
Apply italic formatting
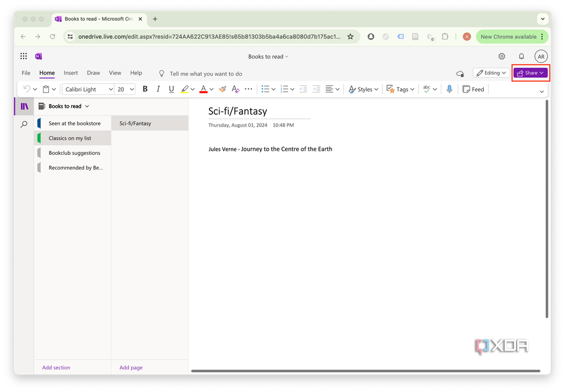[x=158, y=89]
